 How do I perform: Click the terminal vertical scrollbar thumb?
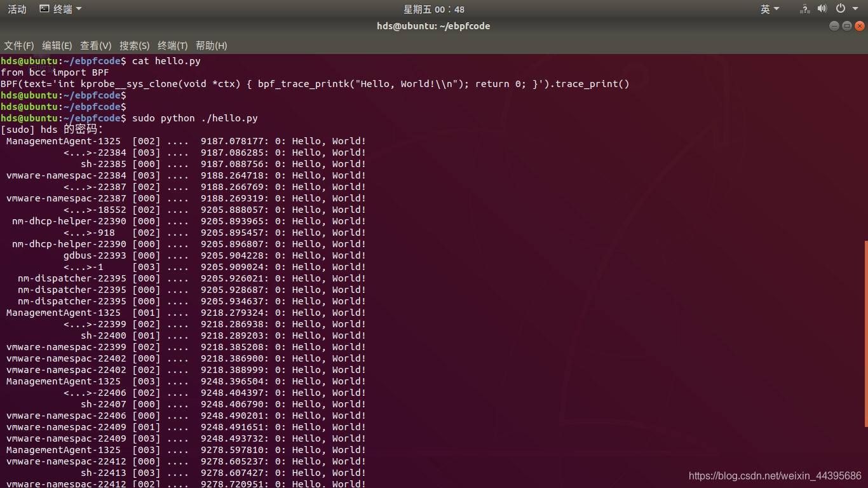point(865,334)
